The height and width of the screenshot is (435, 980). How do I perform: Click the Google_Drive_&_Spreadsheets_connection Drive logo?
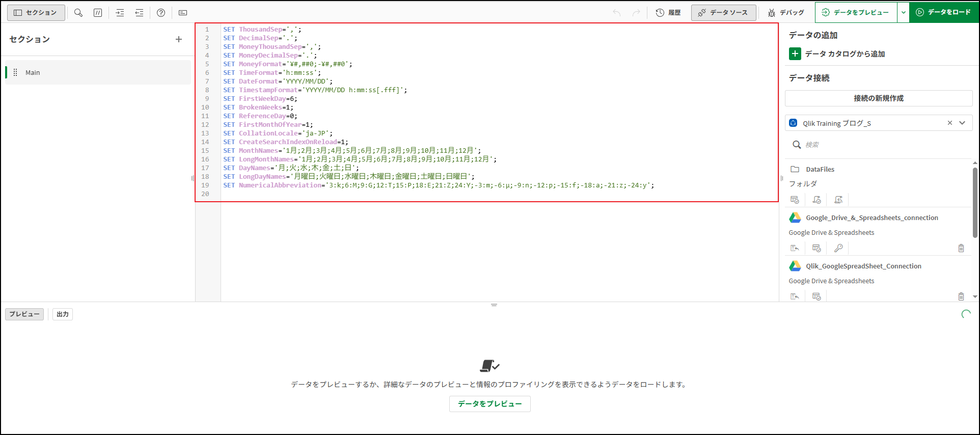795,217
